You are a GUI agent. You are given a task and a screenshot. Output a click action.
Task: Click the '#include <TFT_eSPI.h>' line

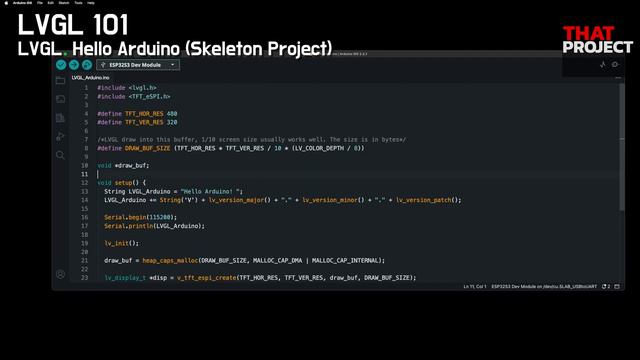pyautogui.click(x=133, y=96)
